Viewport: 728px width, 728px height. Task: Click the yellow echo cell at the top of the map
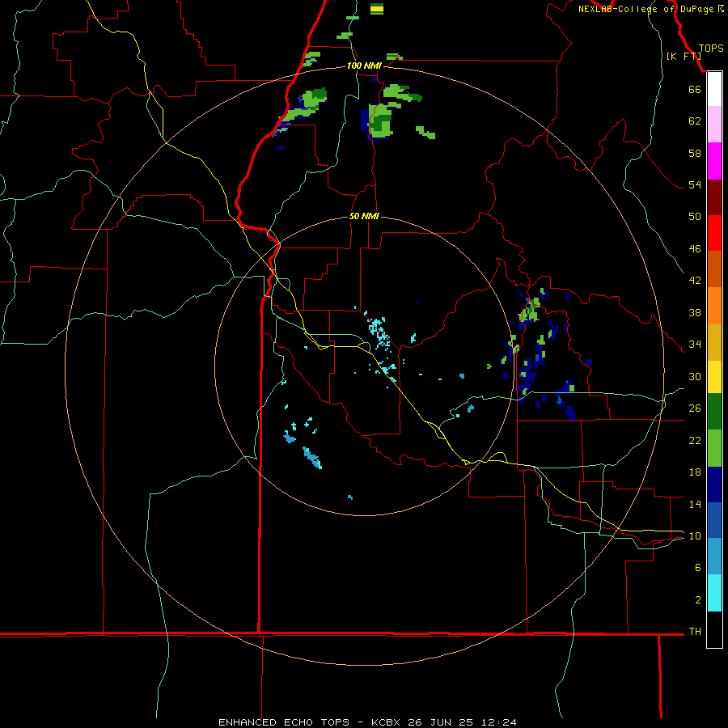coord(377,9)
